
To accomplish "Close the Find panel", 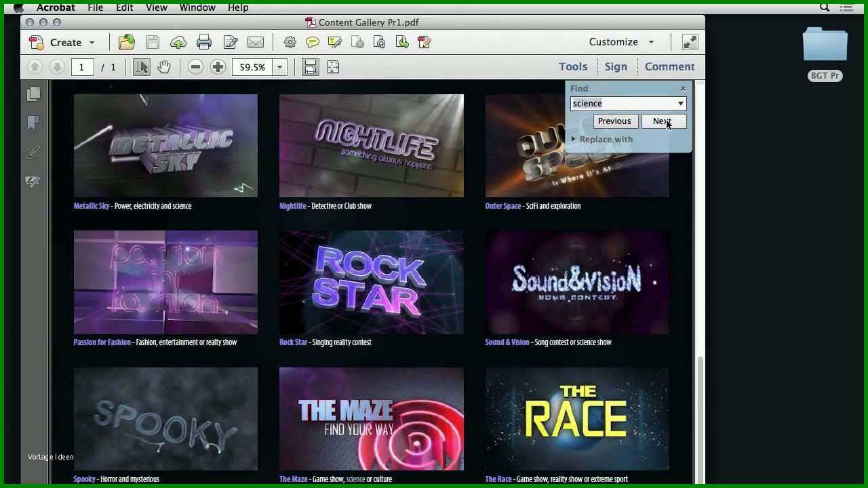I will click(683, 88).
